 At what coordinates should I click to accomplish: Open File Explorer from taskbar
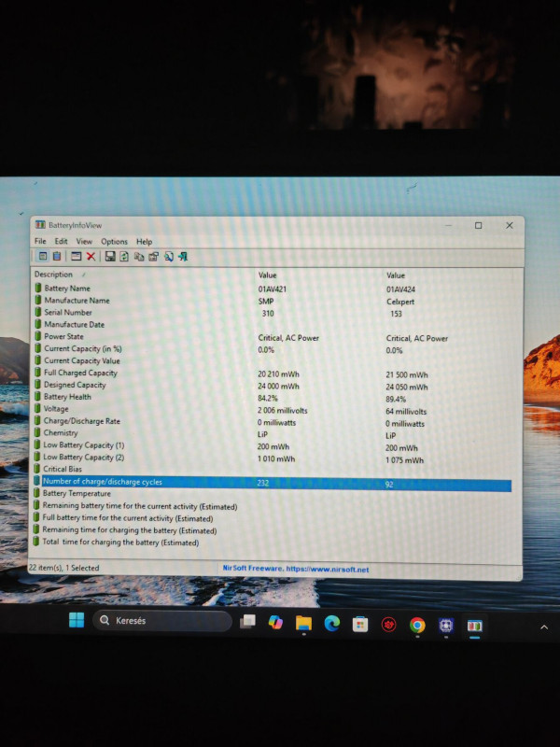click(303, 623)
